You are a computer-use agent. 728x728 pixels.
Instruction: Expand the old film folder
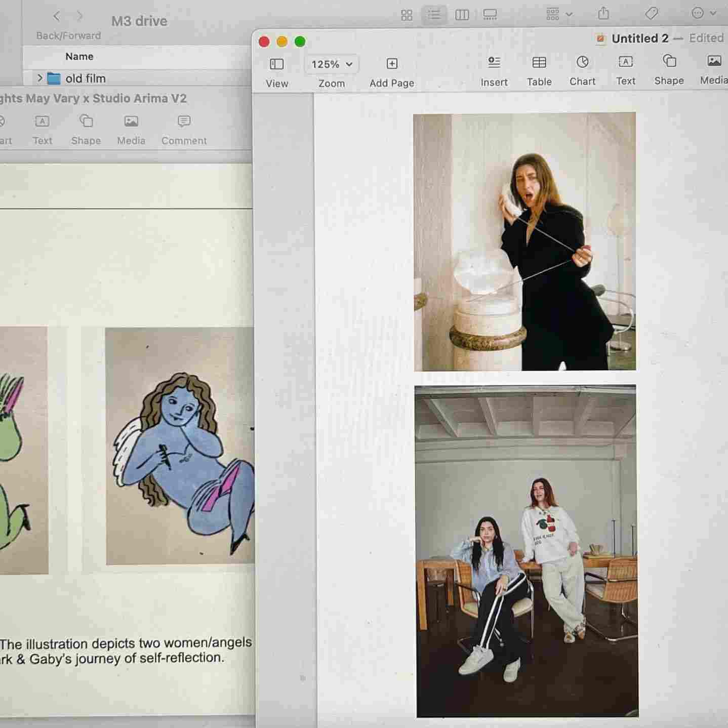click(39, 78)
